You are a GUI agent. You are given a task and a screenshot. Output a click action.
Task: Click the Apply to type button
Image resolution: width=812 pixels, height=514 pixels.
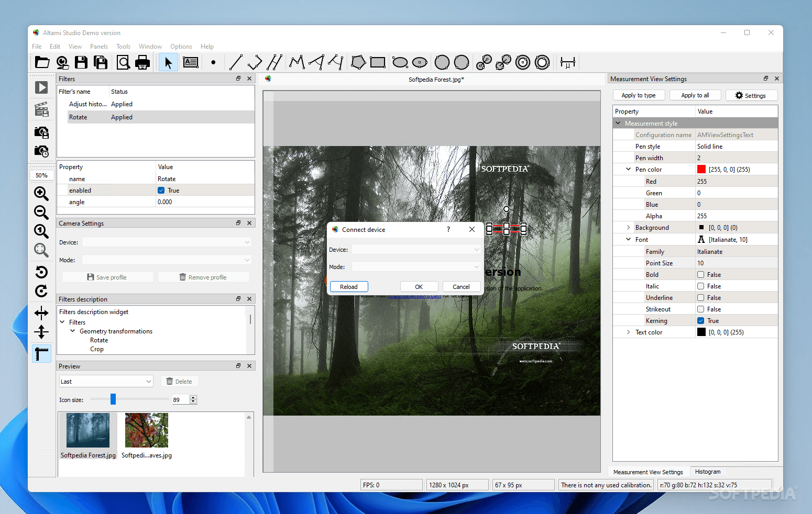639,95
